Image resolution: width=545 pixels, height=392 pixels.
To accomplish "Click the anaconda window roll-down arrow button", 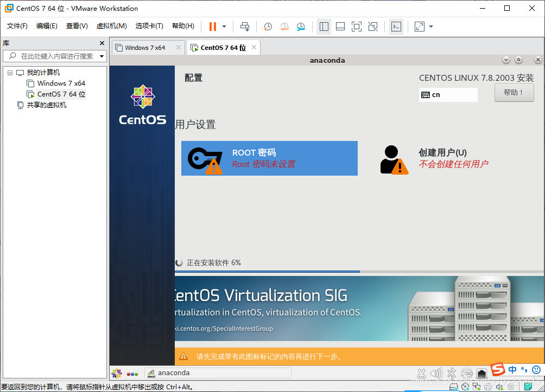I will tap(506, 60).
